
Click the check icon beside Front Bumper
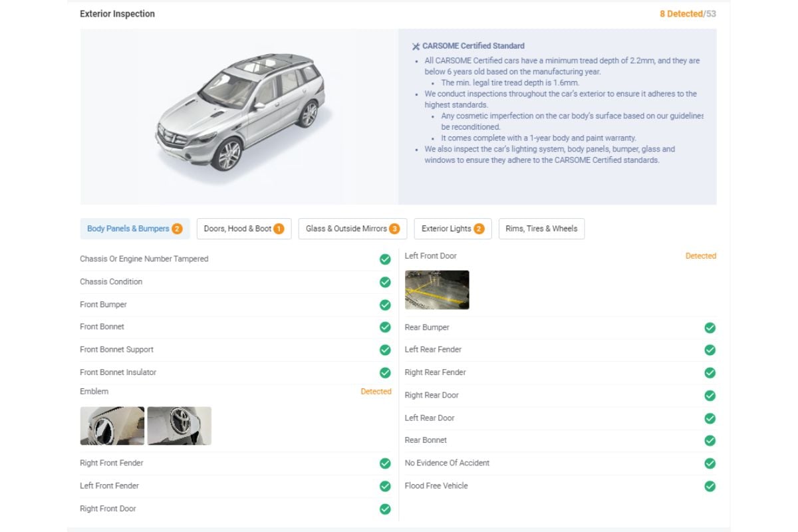(x=385, y=305)
